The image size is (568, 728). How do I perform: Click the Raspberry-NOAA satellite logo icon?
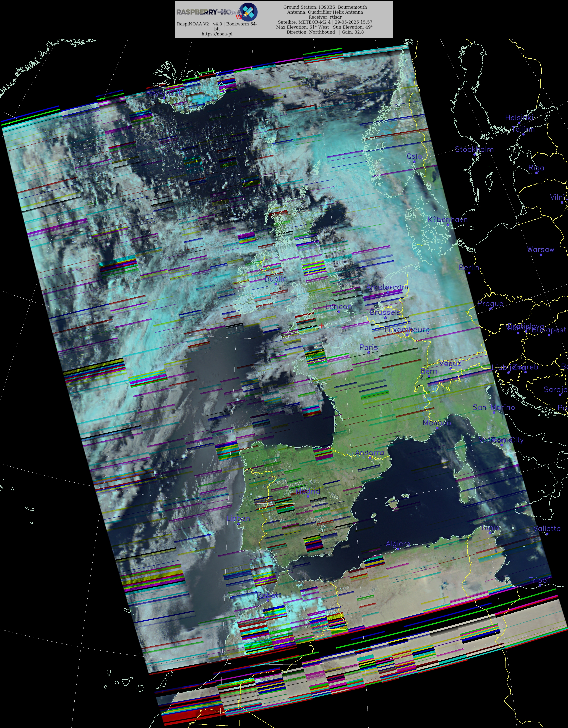pyautogui.click(x=248, y=12)
